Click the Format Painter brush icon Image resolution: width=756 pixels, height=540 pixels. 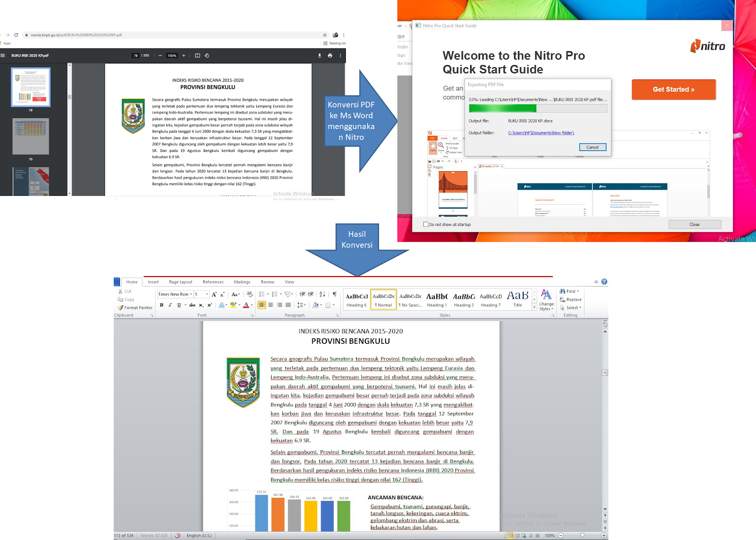pos(120,308)
